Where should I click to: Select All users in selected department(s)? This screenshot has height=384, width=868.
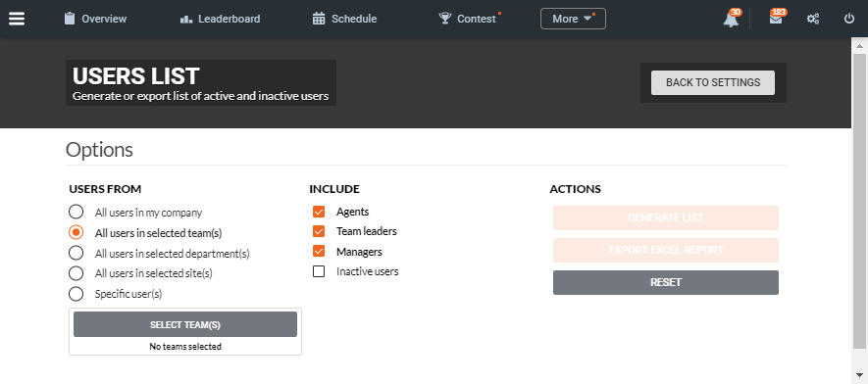click(x=76, y=253)
